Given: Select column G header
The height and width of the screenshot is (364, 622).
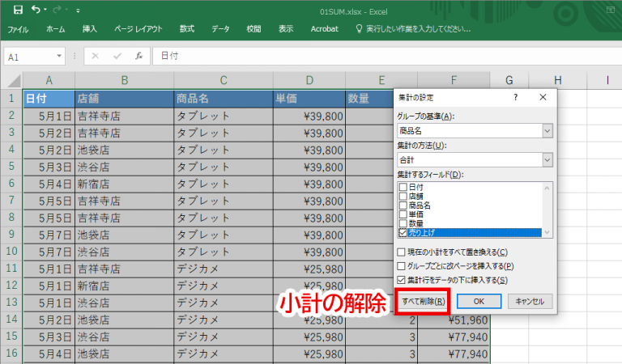Looking at the screenshot, I should 509,81.
